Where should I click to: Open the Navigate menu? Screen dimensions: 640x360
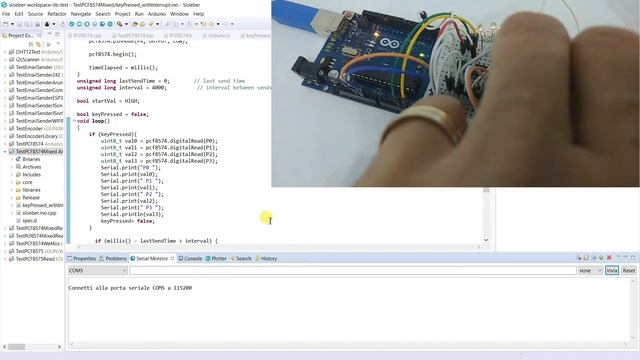pos(81,14)
